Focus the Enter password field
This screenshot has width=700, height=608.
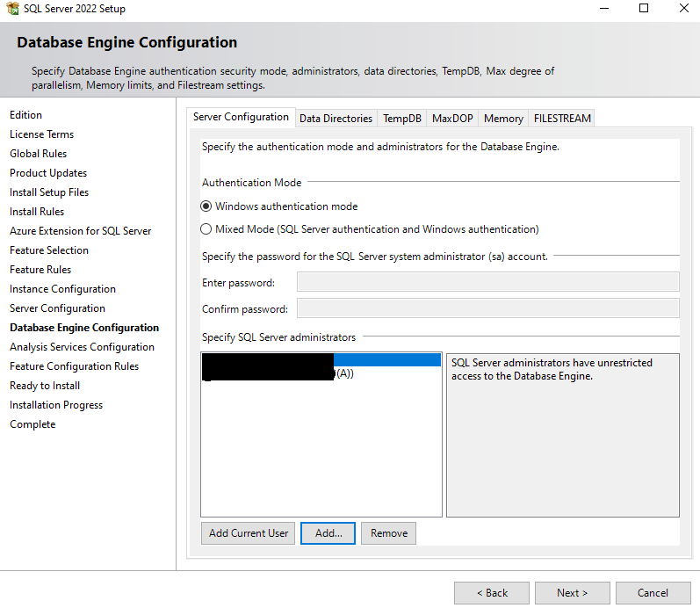click(x=488, y=282)
